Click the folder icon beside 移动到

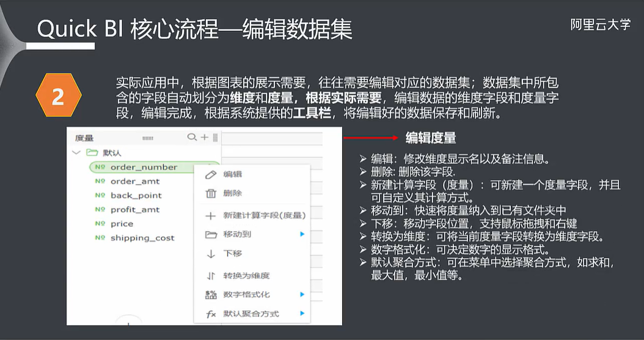tap(211, 235)
